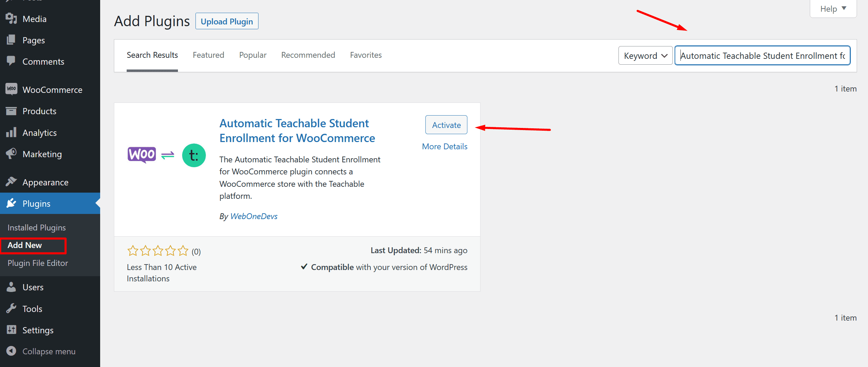Collapse the admin sidebar menu

[50, 352]
